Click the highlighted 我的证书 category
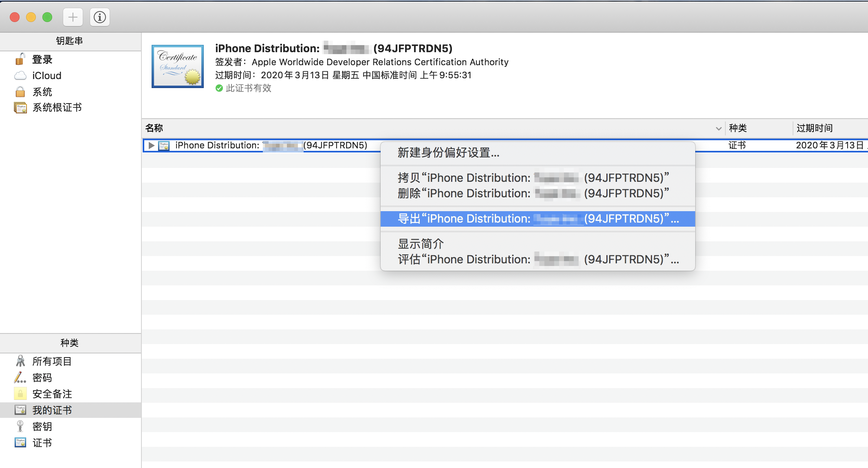 pyautogui.click(x=52, y=411)
